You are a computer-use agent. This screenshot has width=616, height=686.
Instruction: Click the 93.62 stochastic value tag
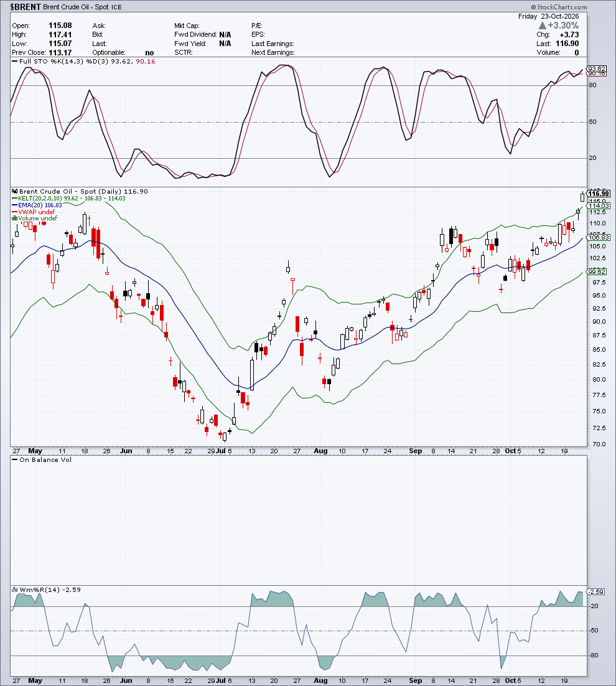coord(597,68)
